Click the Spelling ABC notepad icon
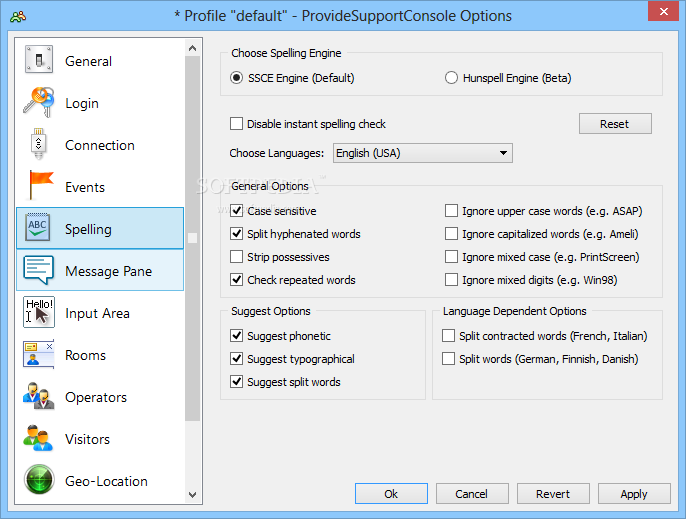 click(x=38, y=227)
